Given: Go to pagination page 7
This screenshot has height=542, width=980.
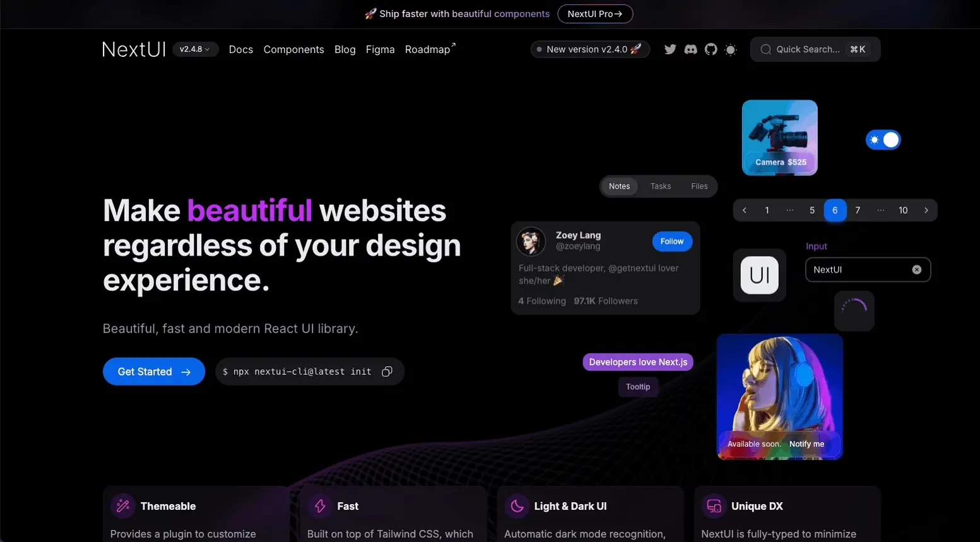Looking at the screenshot, I should (858, 210).
